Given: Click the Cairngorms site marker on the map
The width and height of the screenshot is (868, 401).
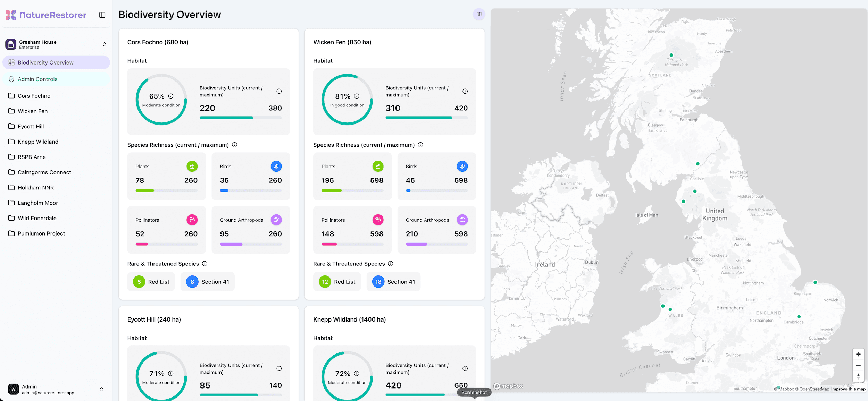Looking at the screenshot, I should click(x=671, y=55).
